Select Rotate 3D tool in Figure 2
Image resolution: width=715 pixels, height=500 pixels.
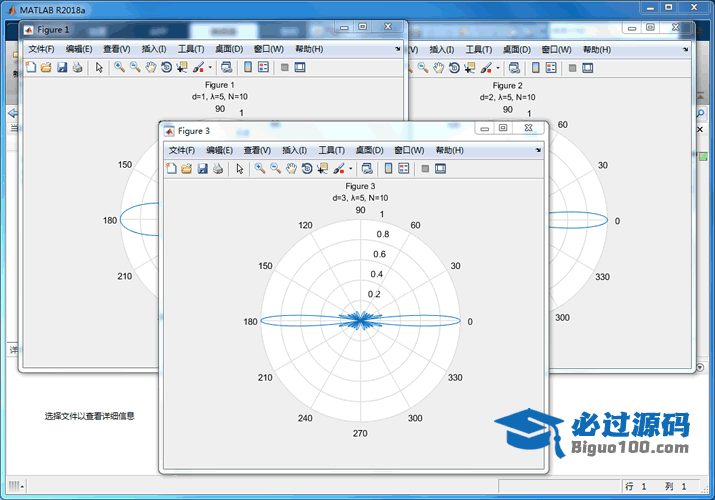(x=454, y=68)
